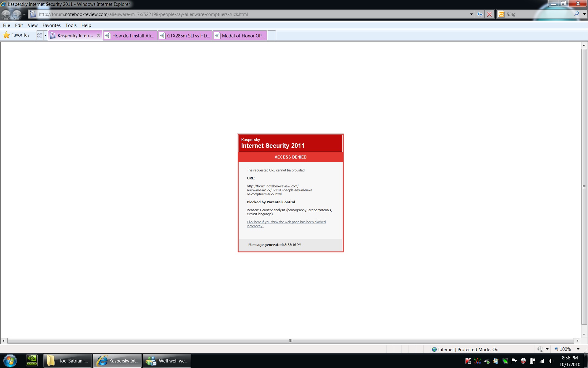Open the Windows Start orb
The height and width of the screenshot is (368, 588).
click(x=10, y=361)
